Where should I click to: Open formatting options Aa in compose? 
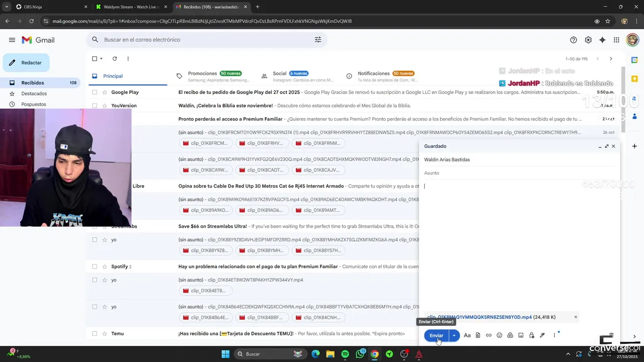click(x=467, y=335)
